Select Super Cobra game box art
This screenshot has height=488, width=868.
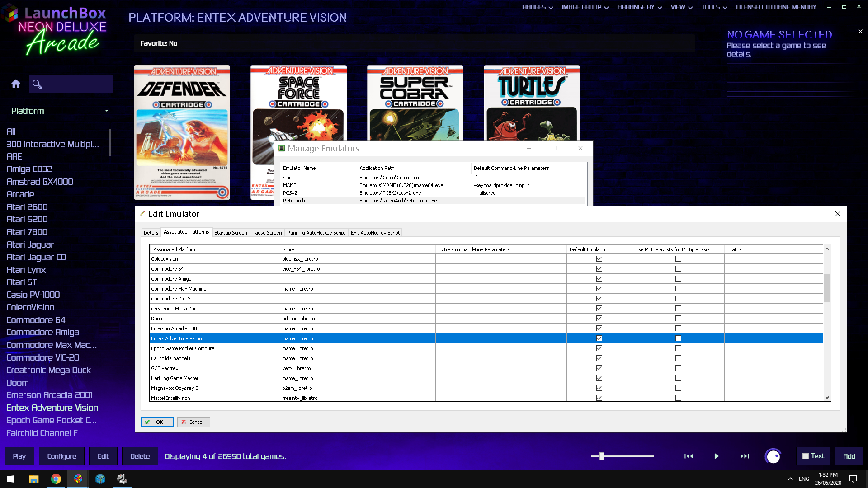click(415, 103)
